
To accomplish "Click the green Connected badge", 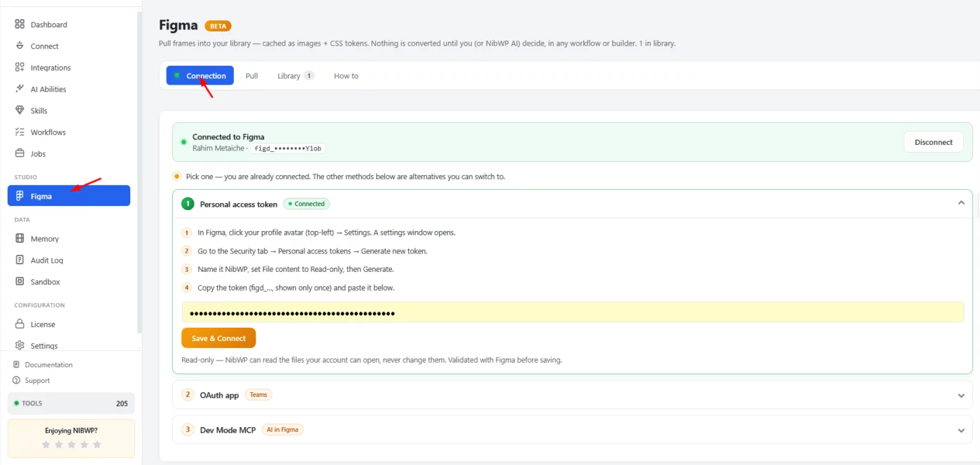I will coord(307,204).
